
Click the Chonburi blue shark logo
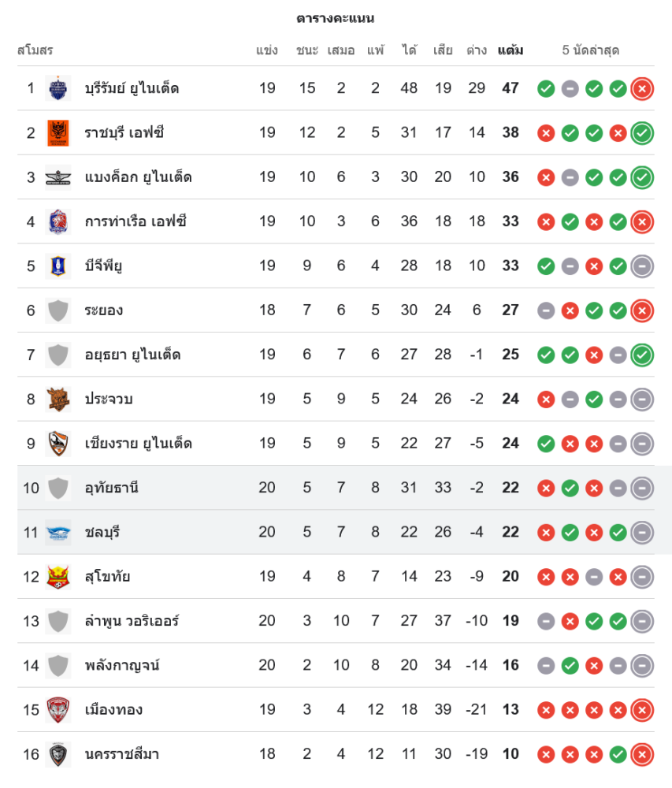coord(58,532)
